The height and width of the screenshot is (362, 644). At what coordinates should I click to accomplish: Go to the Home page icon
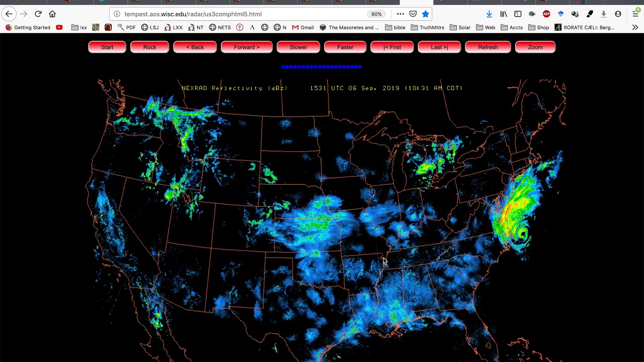52,14
